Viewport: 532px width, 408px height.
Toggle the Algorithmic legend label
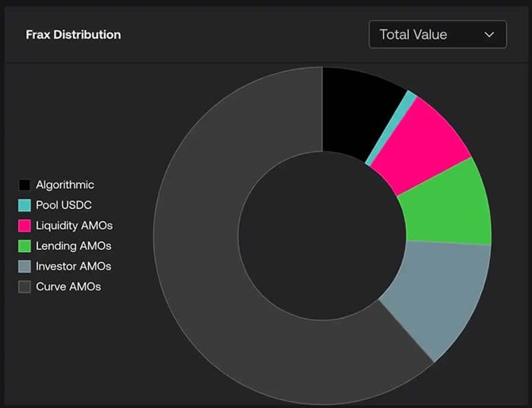tap(65, 185)
